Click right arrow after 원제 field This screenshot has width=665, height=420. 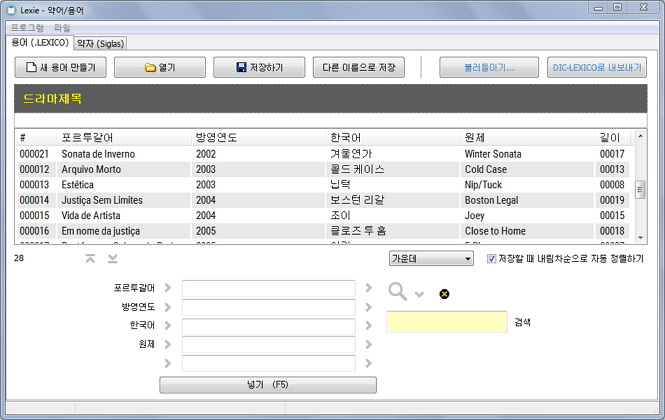(369, 344)
